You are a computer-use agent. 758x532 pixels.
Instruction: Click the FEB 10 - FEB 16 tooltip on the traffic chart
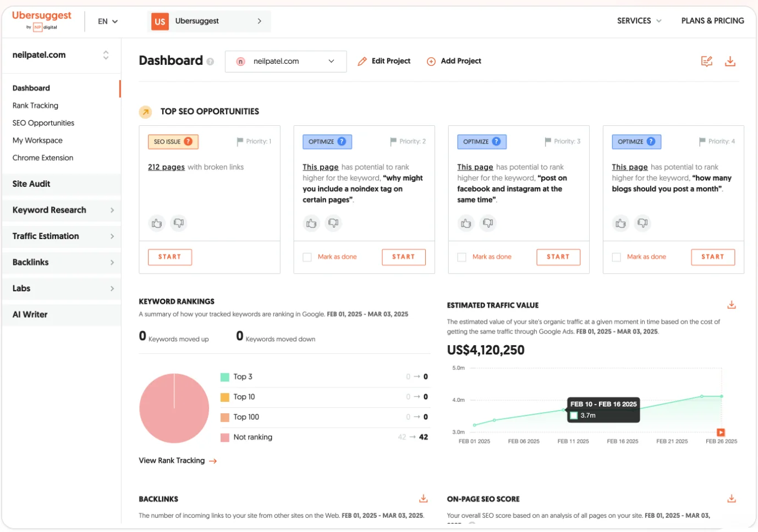tap(603, 409)
